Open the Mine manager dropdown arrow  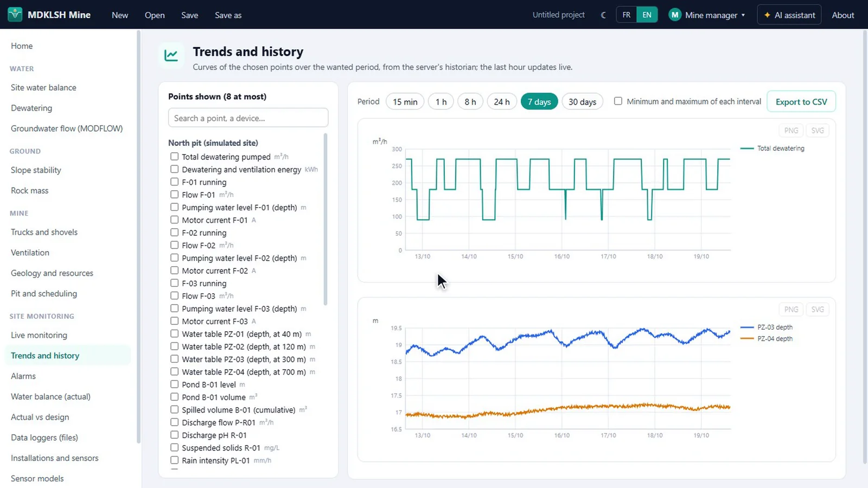(x=743, y=15)
